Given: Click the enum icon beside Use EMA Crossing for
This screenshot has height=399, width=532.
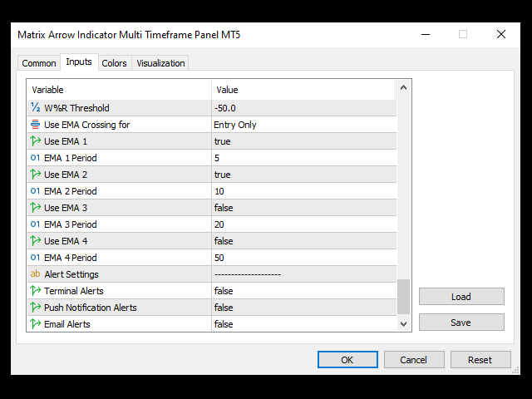Looking at the screenshot, I should (x=35, y=124).
